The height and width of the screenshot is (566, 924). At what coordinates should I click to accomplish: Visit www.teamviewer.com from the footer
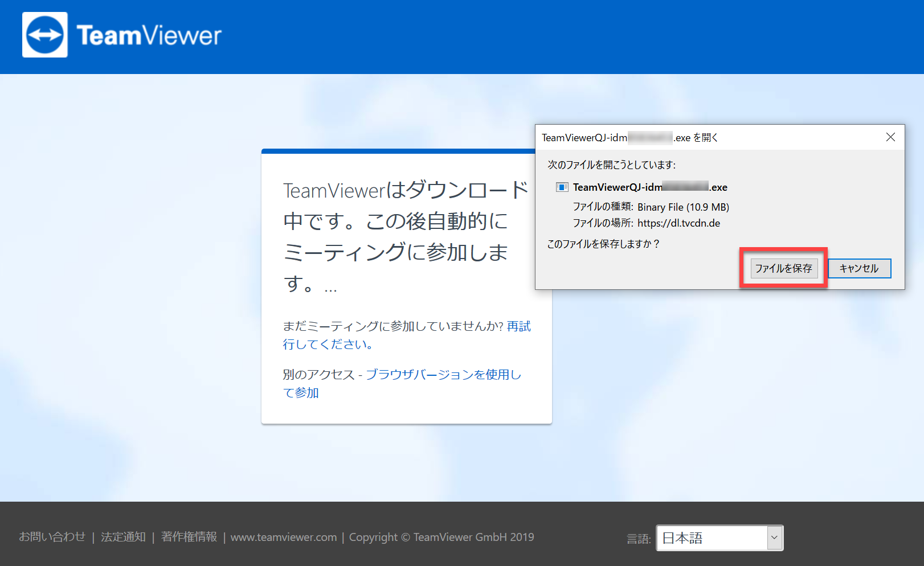[x=284, y=537]
